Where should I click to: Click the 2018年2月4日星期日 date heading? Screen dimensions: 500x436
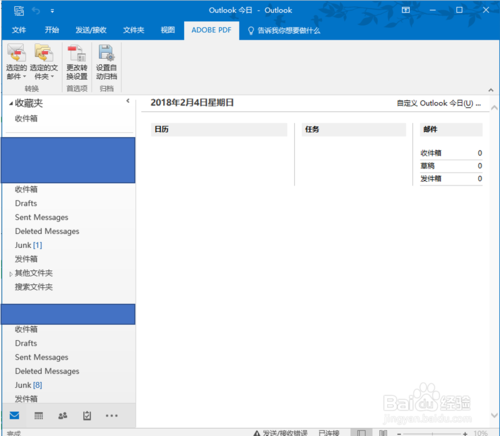pos(192,103)
